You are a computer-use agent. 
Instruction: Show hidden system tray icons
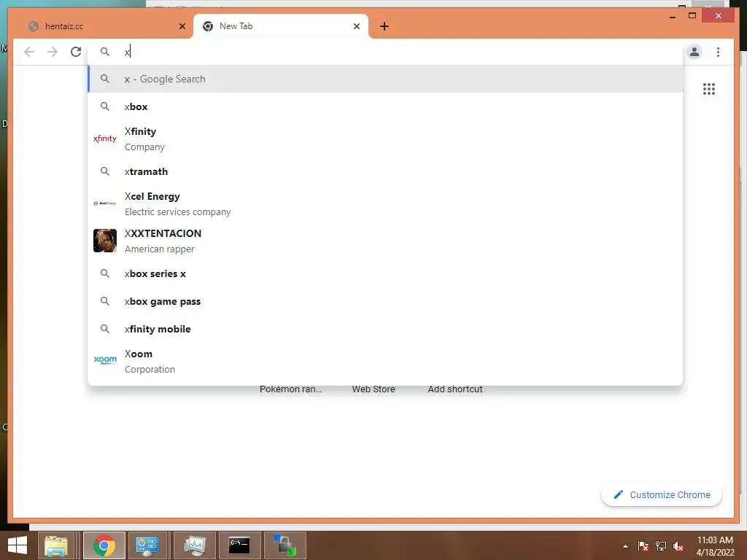[625, 546]
